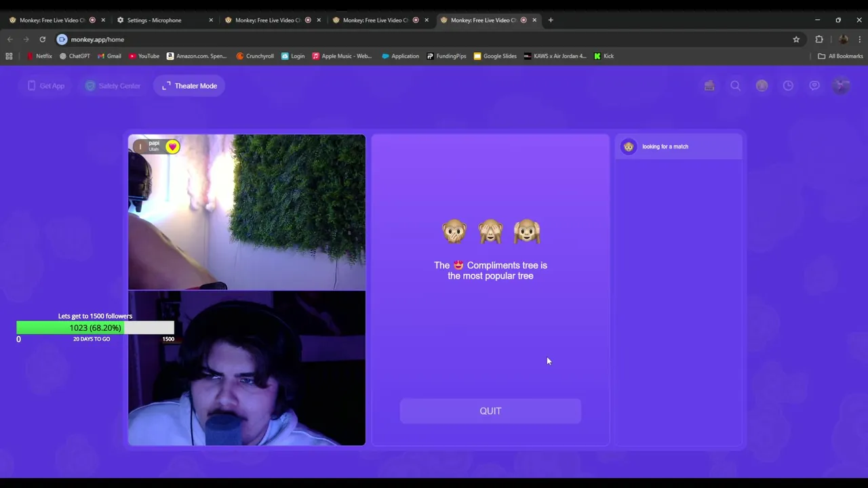Bookmark this page with the star icon
Image resolution: width=868 pixels, height=488 pixels.
click(x=796, y=39)
